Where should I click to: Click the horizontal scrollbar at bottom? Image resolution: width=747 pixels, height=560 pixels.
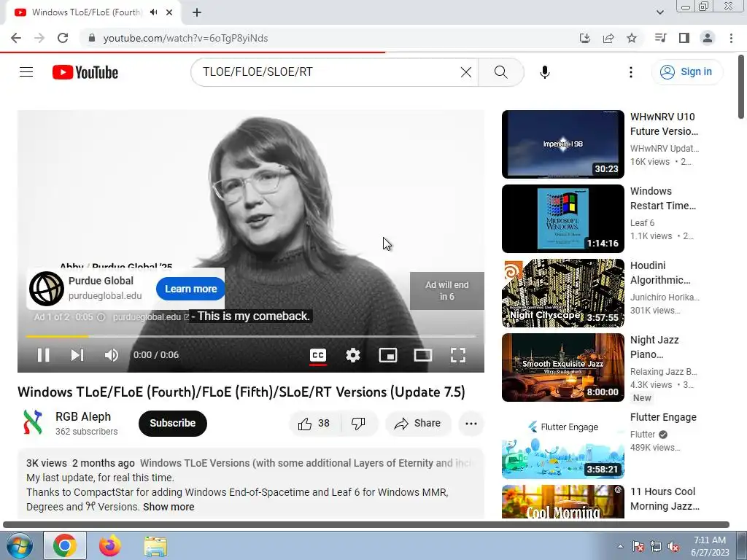pos(366,524)
